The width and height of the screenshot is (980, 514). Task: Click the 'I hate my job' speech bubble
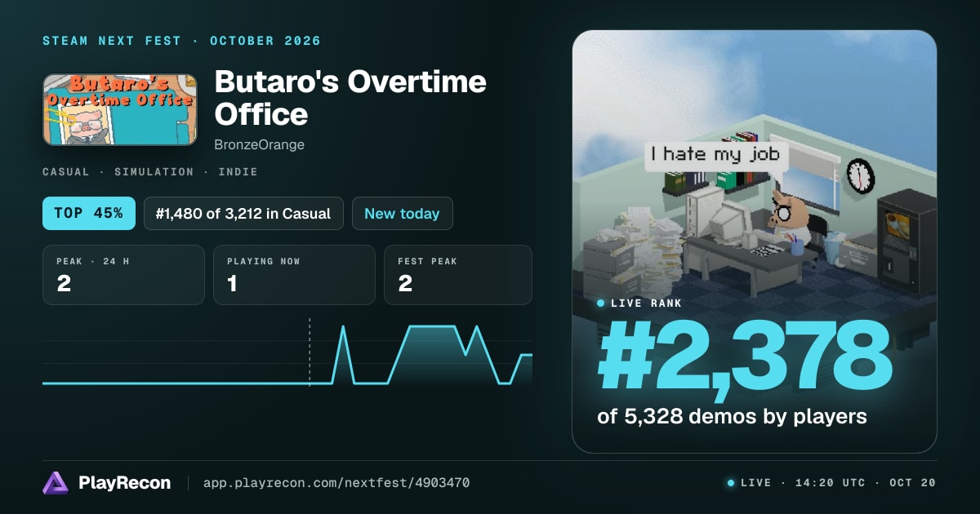pyautogui.click(x=715, y=154)
